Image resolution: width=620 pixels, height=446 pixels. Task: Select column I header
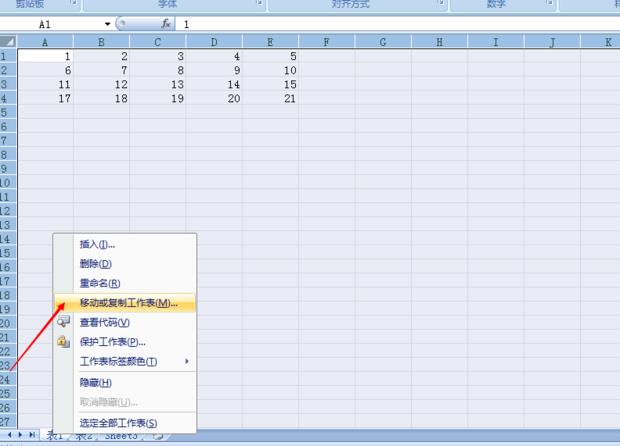click(496, 42)
